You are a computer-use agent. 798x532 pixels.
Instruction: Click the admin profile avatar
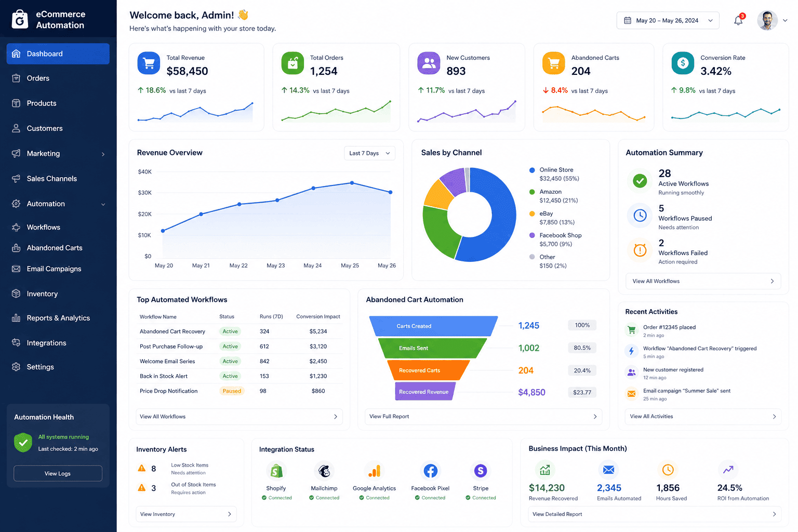point(767,21)
